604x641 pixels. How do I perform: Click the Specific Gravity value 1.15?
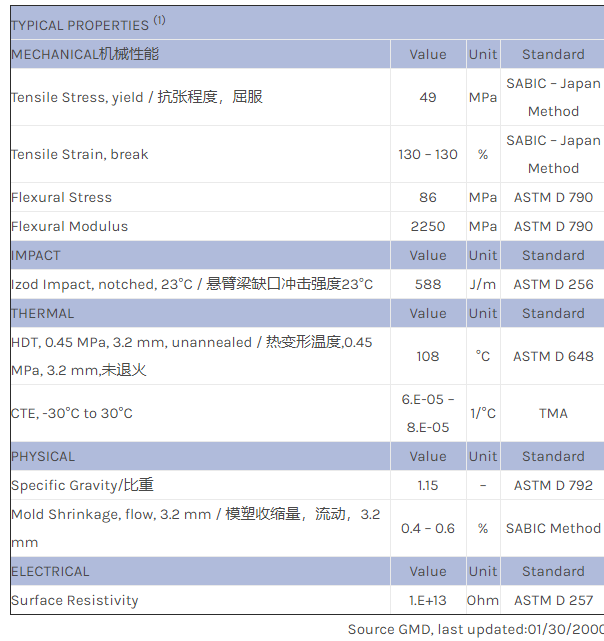coord(428,485)
